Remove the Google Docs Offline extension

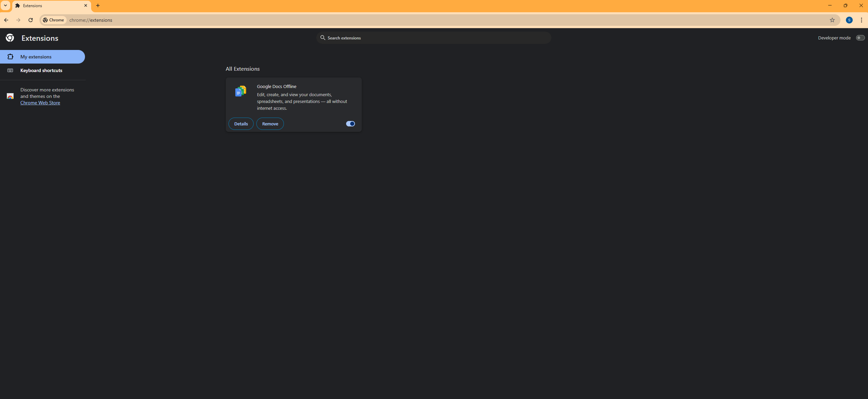(270, 124)
